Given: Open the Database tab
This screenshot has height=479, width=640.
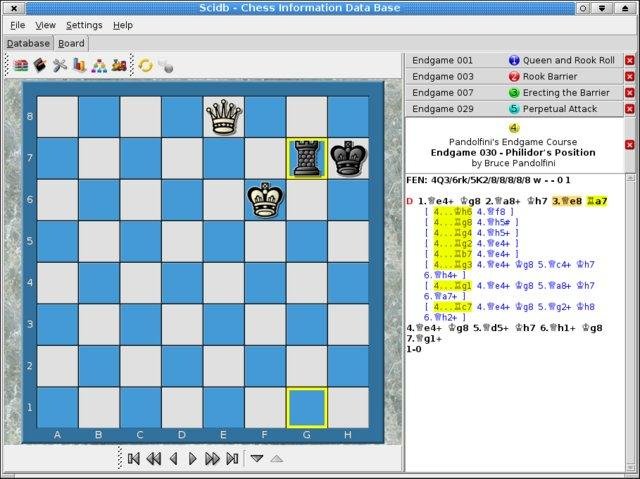Looking at the screenshot, I should pyautogui.click(x=28, y=43).
